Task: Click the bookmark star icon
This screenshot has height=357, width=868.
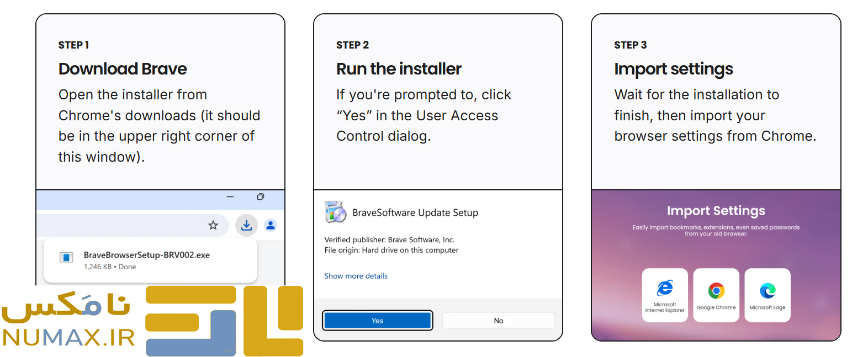Action: click(x=213, y=225)
